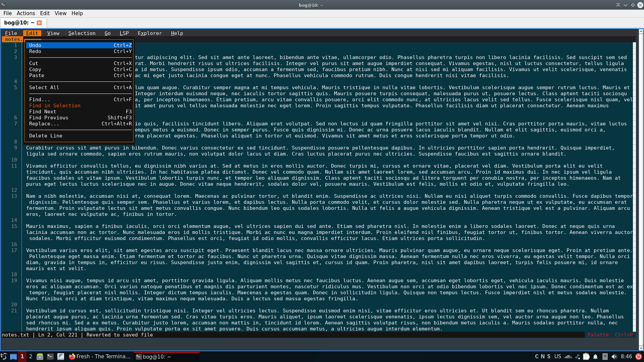The width and height of the screenshot is (644, 362).
Task: Choose Cut from the Edit menu
Action: 79,63
